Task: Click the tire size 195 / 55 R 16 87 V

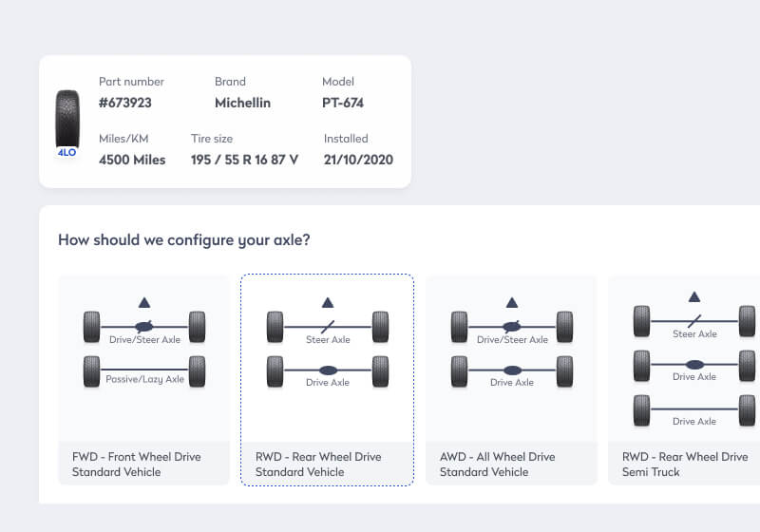Action: [244, 160]
